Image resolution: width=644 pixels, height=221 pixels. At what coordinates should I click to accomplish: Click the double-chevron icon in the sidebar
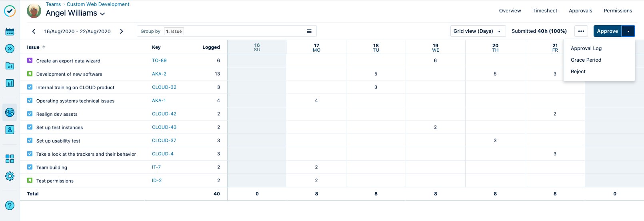(10, 49)
